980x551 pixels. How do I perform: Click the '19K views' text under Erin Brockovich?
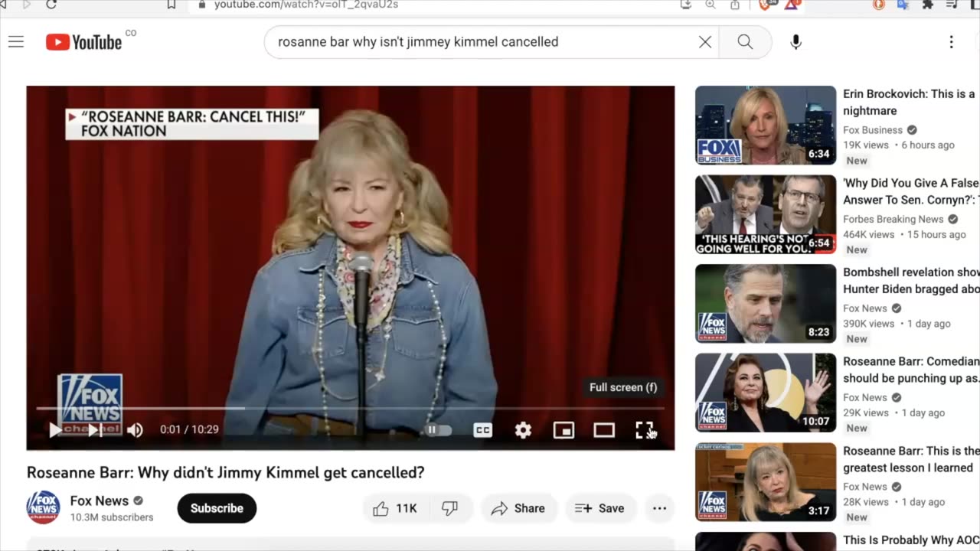(866, 145)
